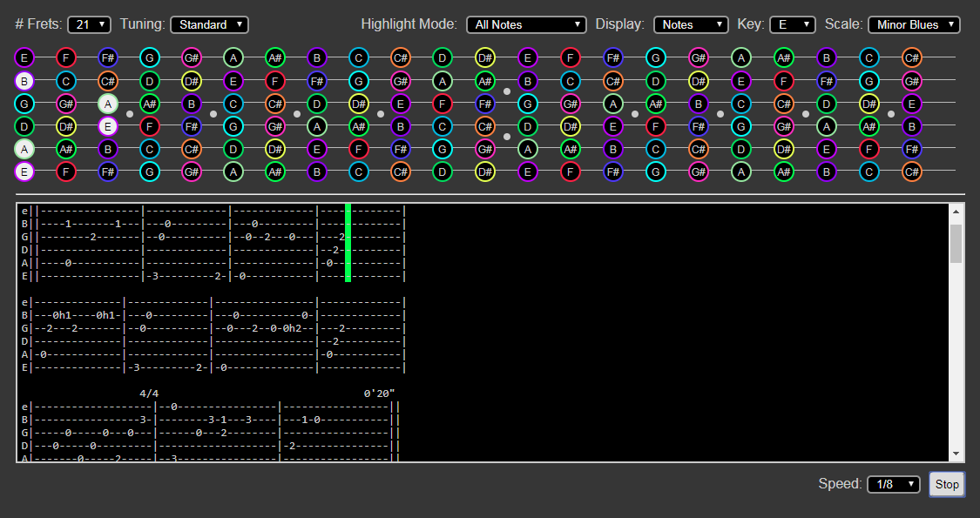Viewport: 980px width, 518px height.
Task: Click the Stop button
Action: tap(947, 484)
